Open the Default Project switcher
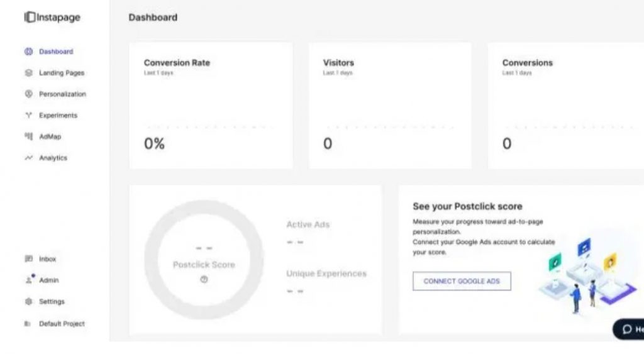Viewport: 644px width, 354px height. pyautogui.click(x=61, y=324)
